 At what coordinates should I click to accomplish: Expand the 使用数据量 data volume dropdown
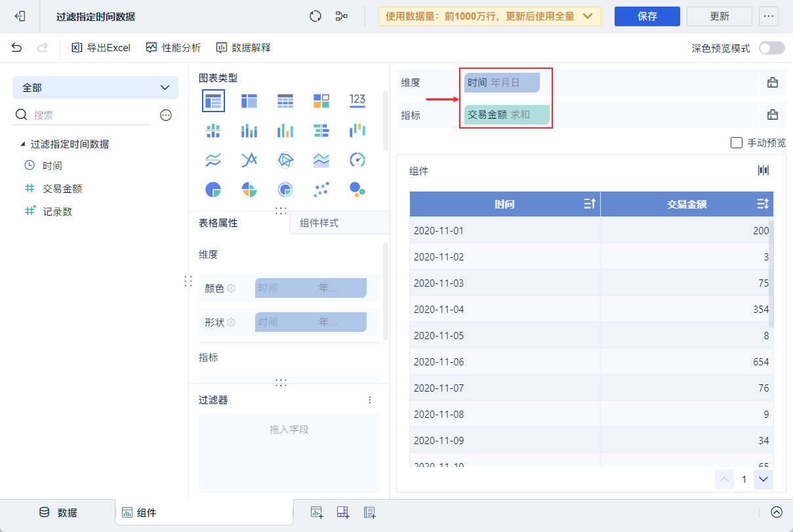[x=490, y=16]
